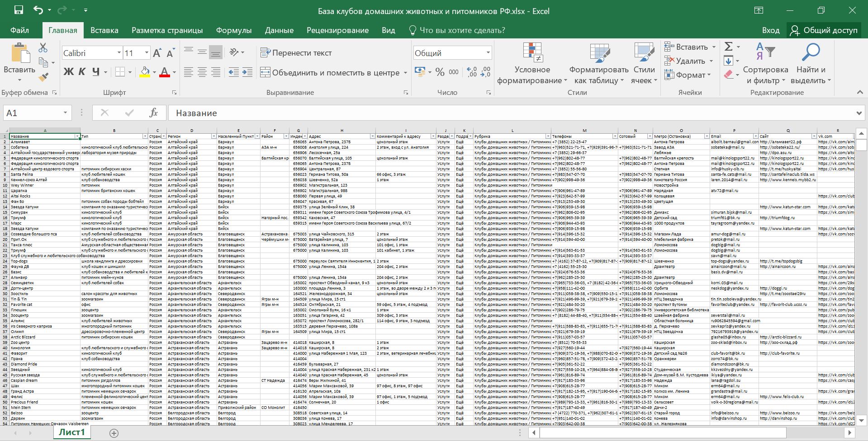Switch to the Вставка ribbon tab
The width and height of the screenshot is (868, 441).
point(104,30)
